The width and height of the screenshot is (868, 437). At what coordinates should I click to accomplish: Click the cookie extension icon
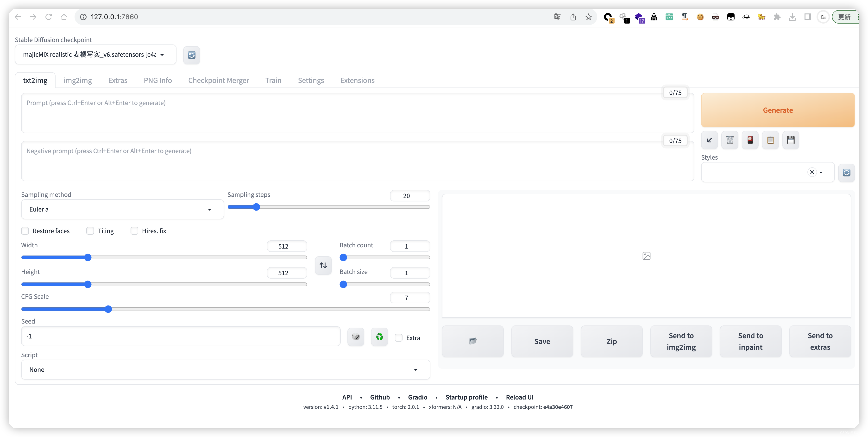(x=700, y=17)
